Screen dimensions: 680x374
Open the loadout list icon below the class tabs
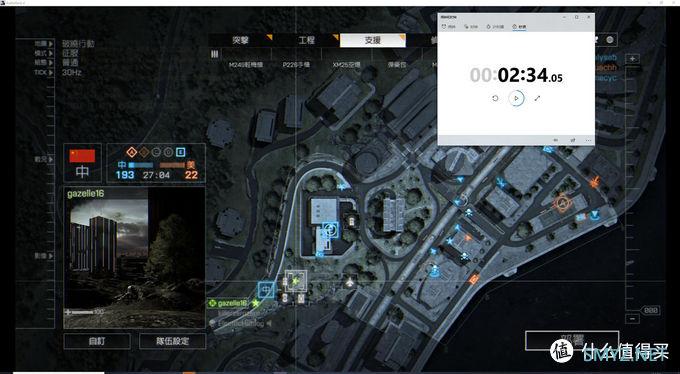214,54
